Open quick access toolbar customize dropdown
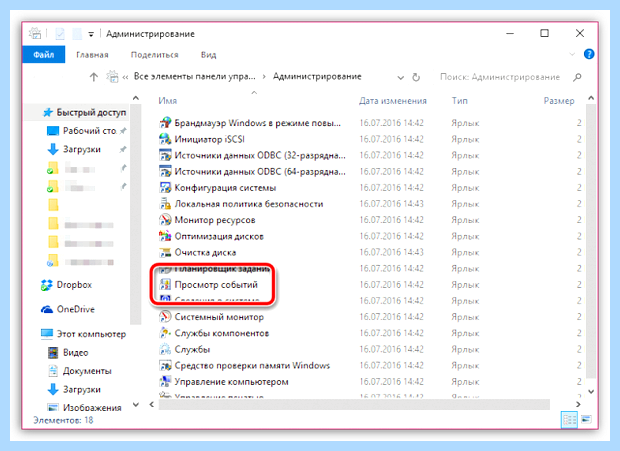This screenshot has width=620, height=451. (x=91, y=34)
